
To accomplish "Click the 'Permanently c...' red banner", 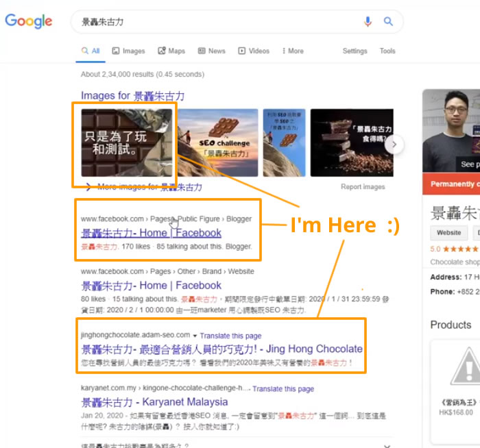I will tap(451, 184).
